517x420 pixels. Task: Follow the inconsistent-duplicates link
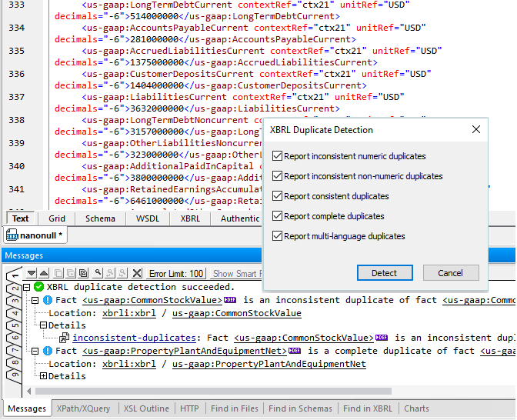coord(134,338)
